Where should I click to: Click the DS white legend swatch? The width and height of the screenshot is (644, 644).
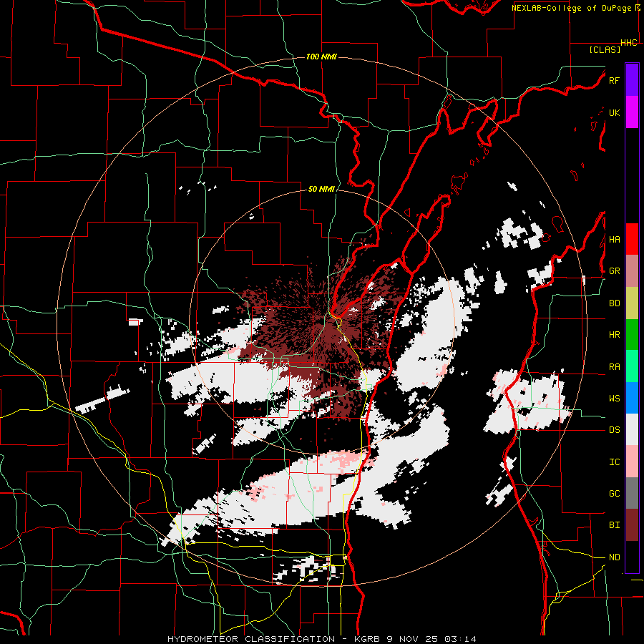tap(632, 429)
